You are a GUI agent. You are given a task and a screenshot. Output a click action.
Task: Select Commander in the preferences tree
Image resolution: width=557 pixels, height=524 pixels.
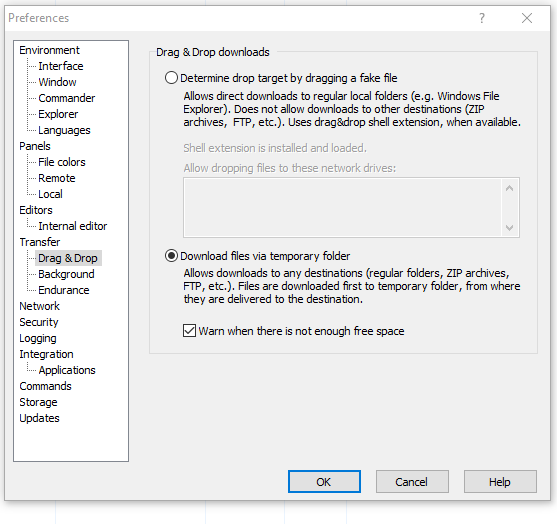[66, 98]
